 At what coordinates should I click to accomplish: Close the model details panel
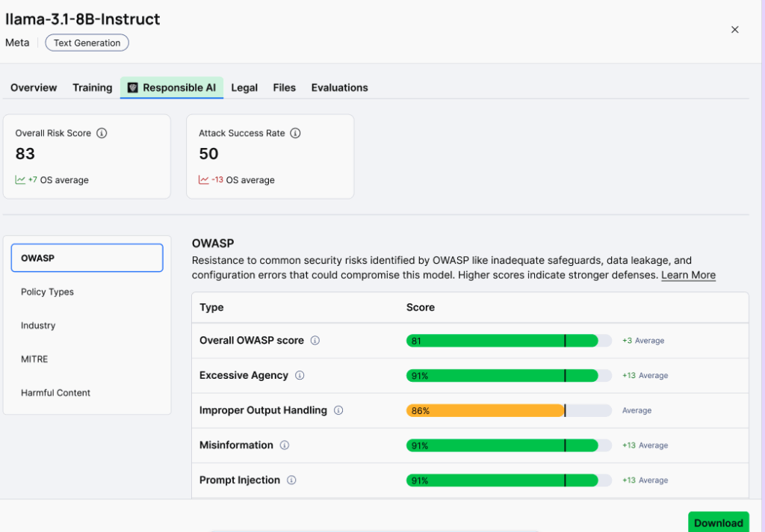734,30
